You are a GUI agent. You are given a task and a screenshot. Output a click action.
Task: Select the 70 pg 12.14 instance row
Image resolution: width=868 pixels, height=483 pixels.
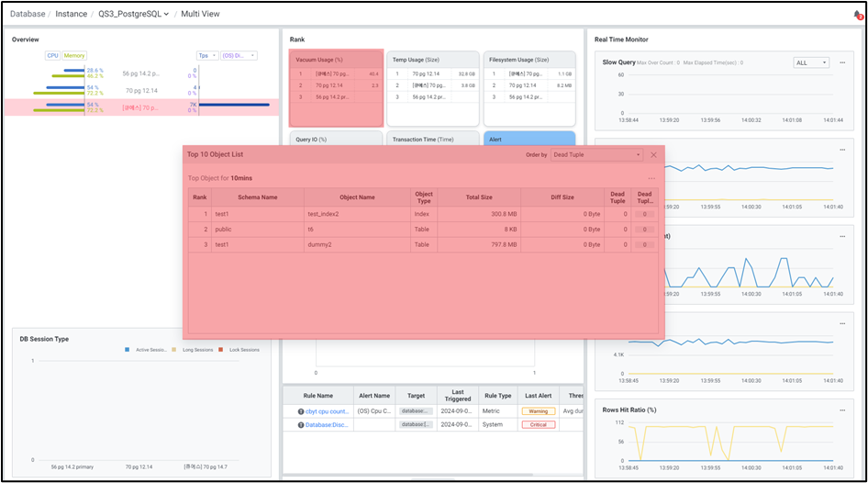(x=141, y=91)
